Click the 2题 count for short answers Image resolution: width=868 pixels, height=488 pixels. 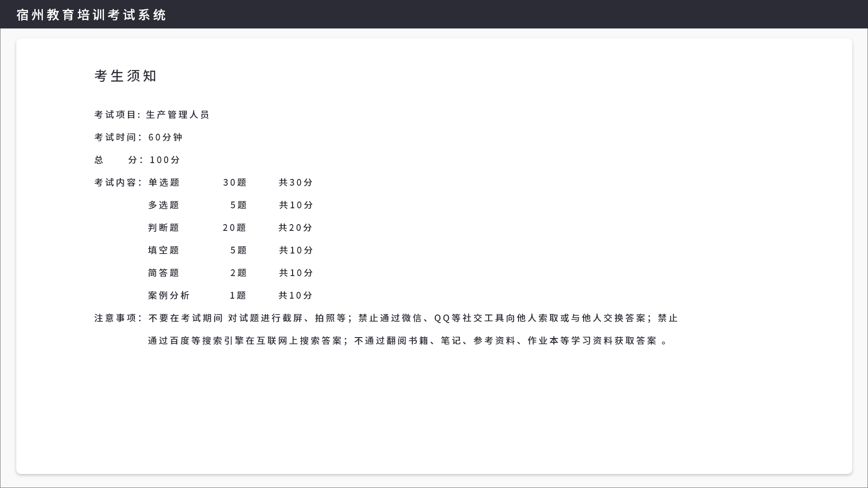(x=238, y=273)
